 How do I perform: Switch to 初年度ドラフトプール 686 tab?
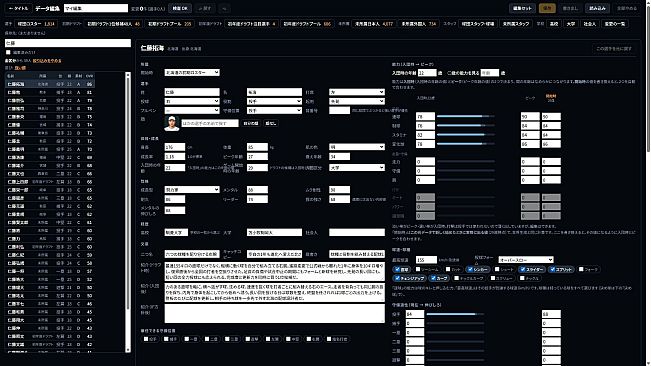(307, 24)
